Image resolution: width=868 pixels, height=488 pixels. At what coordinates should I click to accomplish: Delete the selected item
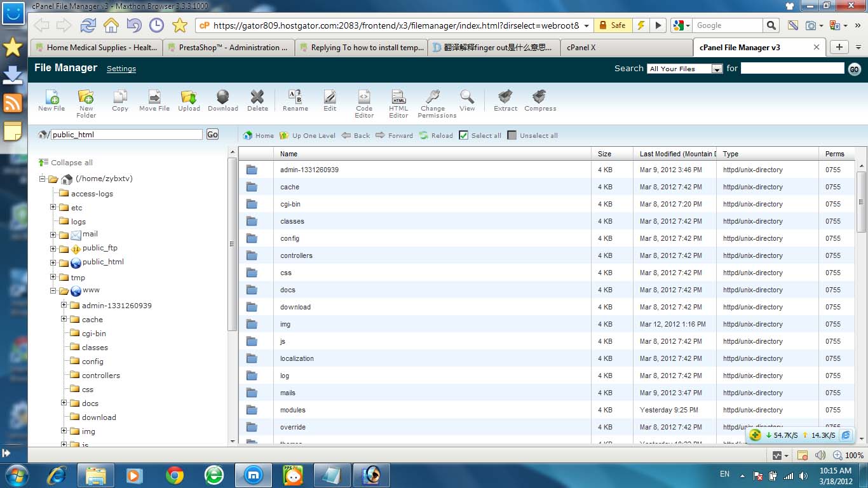click(x=257, y=100)
